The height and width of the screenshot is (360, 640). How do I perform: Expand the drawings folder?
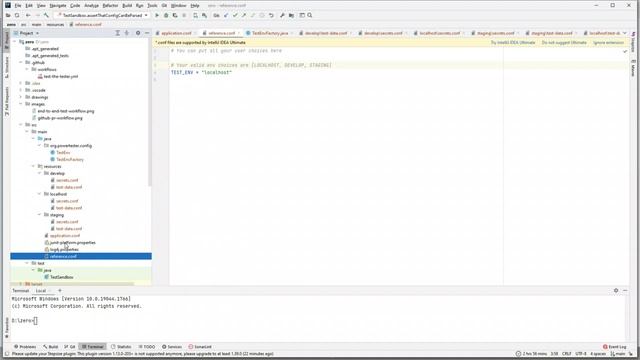click(21, 97)
